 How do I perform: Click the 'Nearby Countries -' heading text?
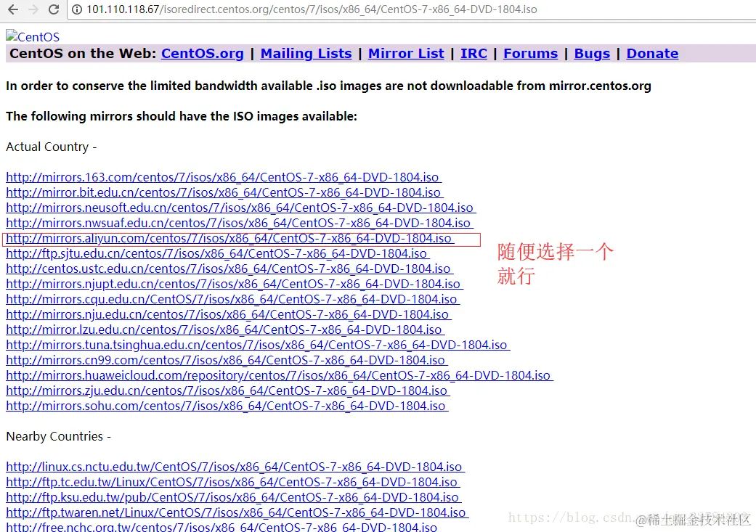[x=58, y=437]
